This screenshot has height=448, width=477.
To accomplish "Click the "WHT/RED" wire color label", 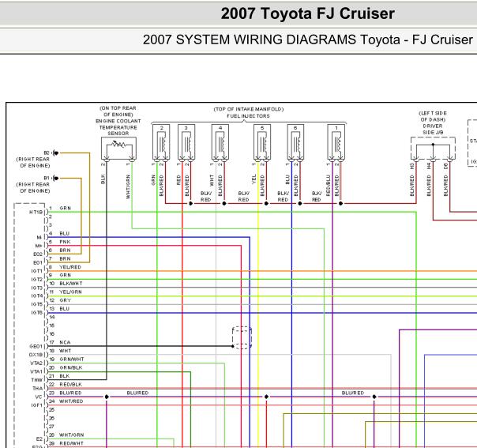I will 71,401.
